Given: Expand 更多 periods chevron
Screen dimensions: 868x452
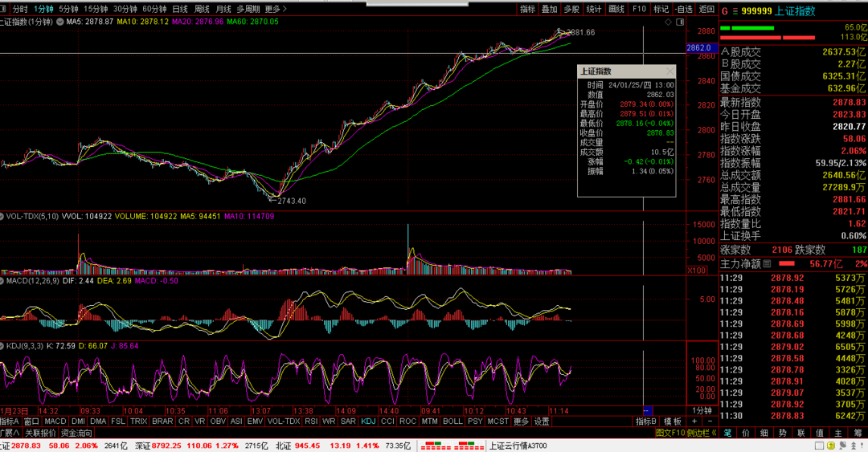Looking at the screenshot, I should [x=276, y=9].
